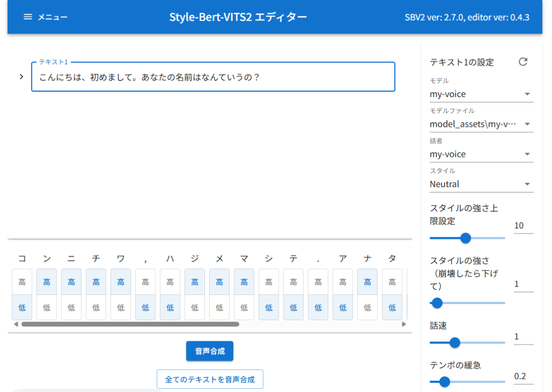Click the 話速 value field
Viewport: 552px width, 392px height.
click(523, 336)
